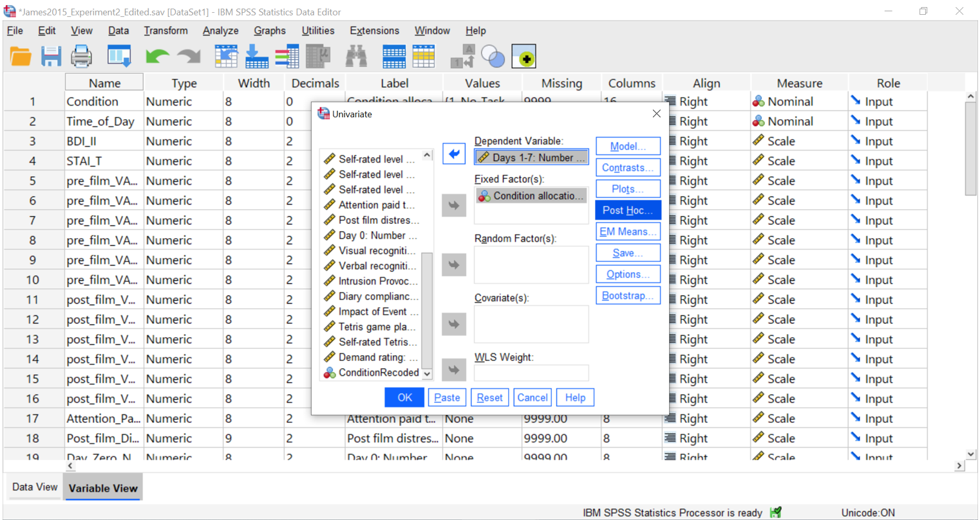Select Condition allocation in Fixed Factor(s)
This screenshot has height=520, width=980.
click(x=531, y=196)
